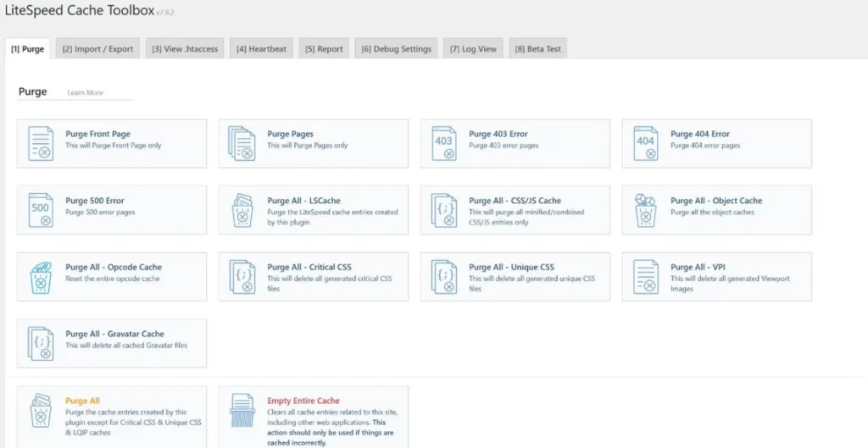This screenshot has width=868, height=448.
Task: Click the Purge All - CSS/JS Cache title
Action: pyautogui.click(x=515, y=201)
